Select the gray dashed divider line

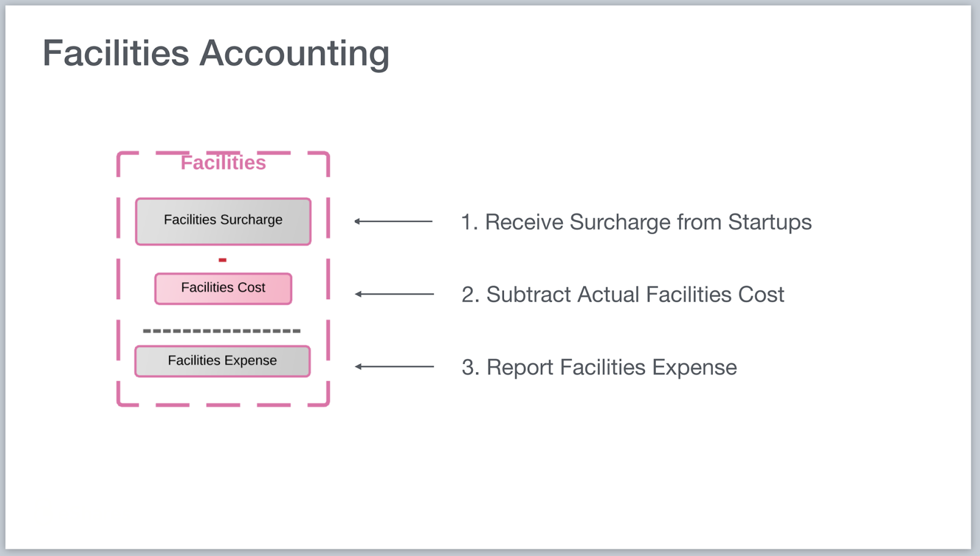tap(222, 331)
